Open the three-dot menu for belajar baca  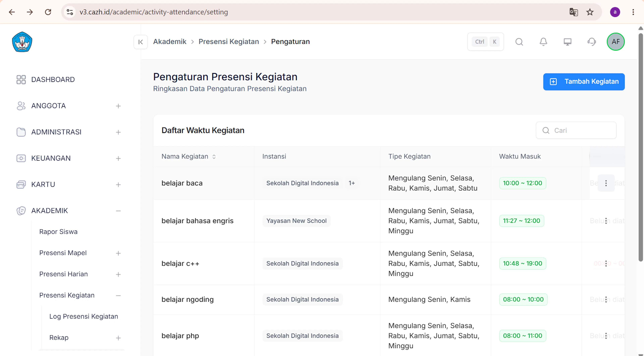[606, 183]
